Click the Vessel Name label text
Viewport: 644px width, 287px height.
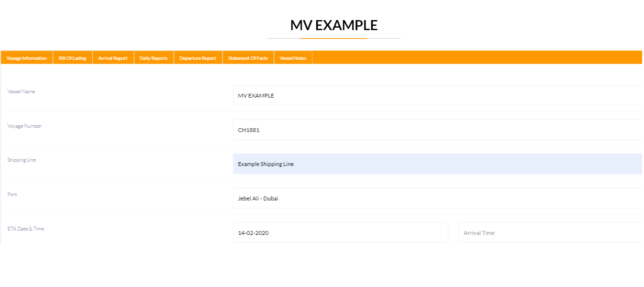[21, 91]
